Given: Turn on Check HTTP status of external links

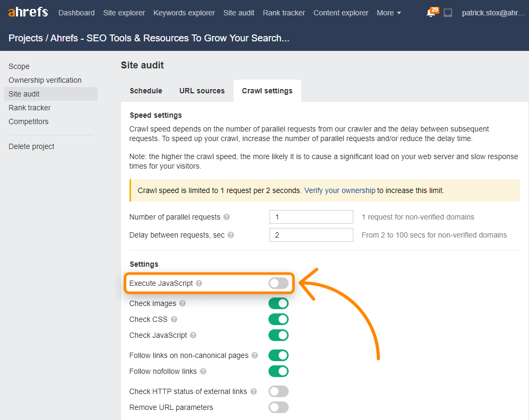Looking at the screenshot, I should coord(278,391).
